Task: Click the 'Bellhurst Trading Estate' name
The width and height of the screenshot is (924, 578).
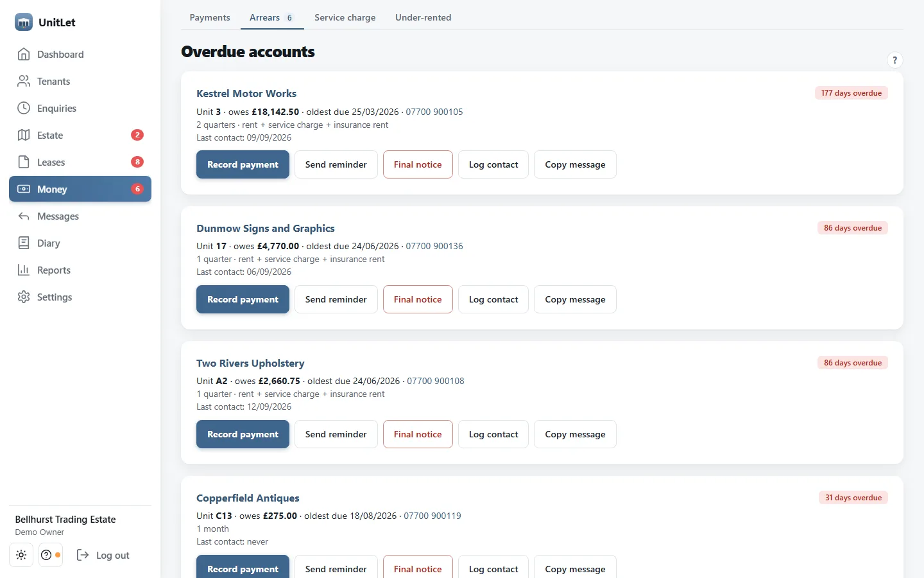Action: tap(65, 520)
